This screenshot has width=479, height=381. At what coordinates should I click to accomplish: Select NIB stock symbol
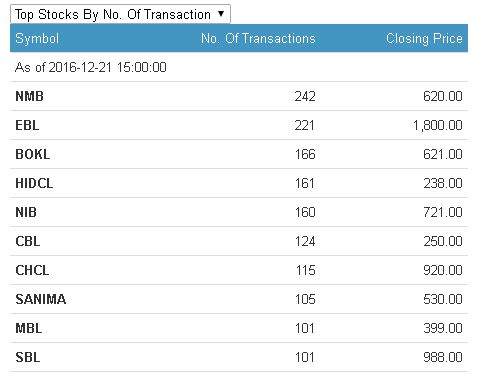tap(26, 212)
